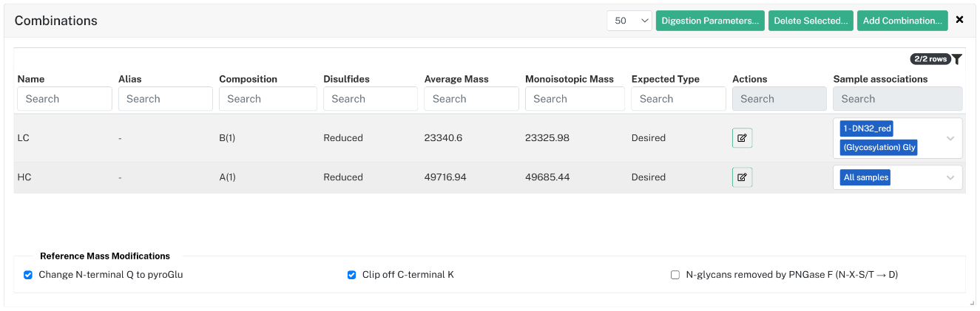Sort by Monoisotopic Mass column header

click(x=570, y=79)
